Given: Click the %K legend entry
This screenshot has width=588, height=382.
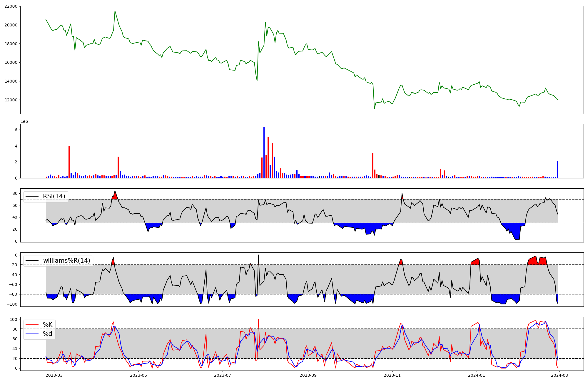Looking at the screenshot, I should pyautogui.click(x=48, y=325).
